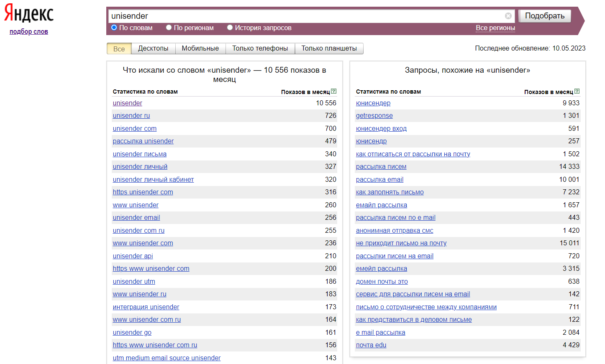
Task: Open как представиться в деловом письме query
Action: tap(414, 320)
